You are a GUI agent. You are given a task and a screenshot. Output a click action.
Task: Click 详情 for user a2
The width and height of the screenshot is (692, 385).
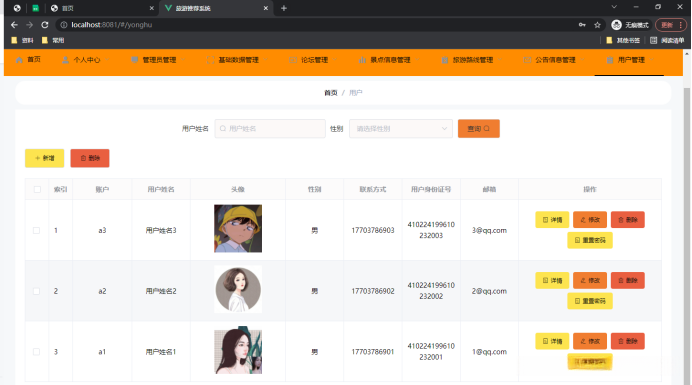click(552, 280)
